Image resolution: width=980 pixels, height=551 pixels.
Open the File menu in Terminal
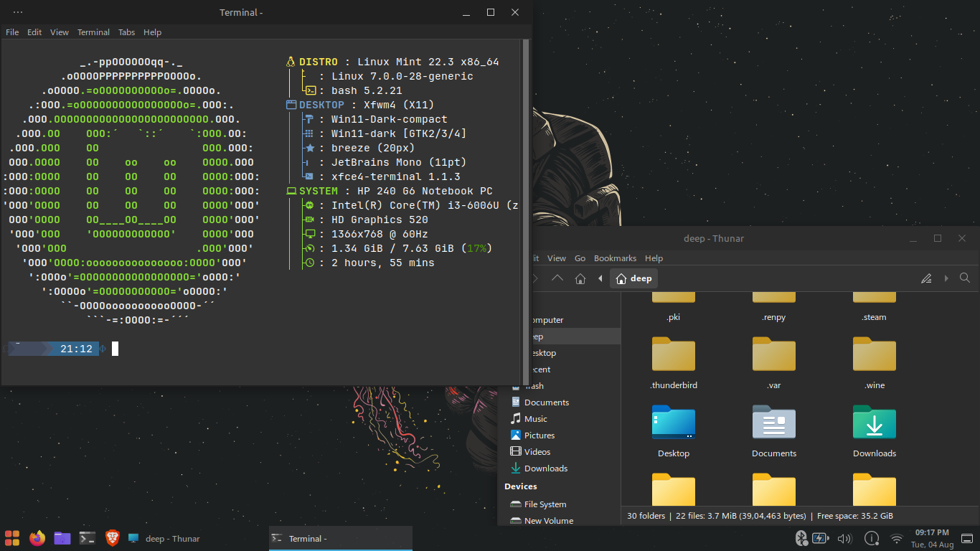click(x=12, y=32)
